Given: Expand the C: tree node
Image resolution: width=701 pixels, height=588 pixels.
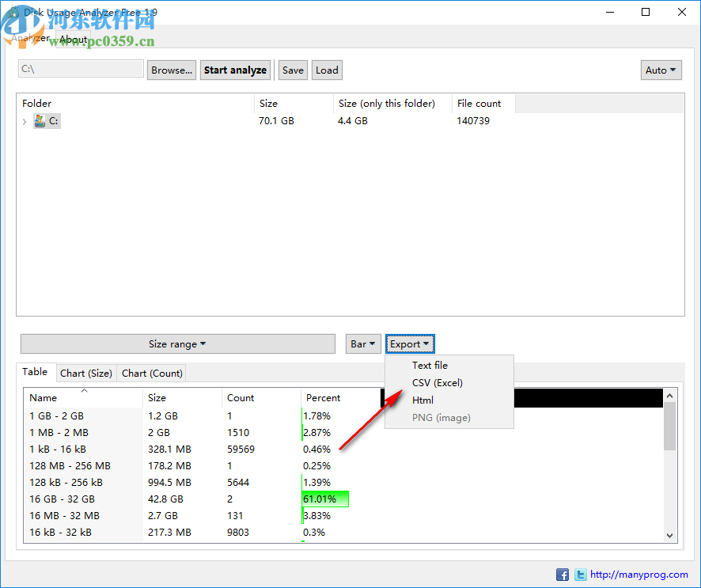Looking at the screenshot, I should [x=25, y=121].
